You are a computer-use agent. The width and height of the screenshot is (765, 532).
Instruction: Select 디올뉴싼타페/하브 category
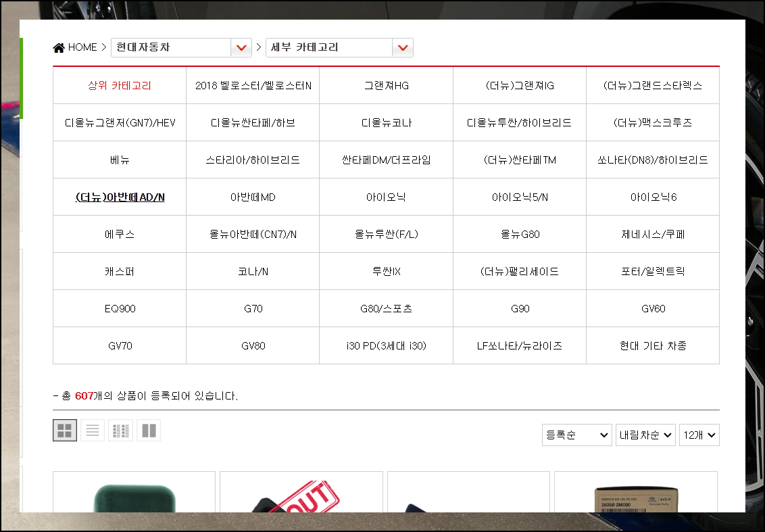[253, 122]
